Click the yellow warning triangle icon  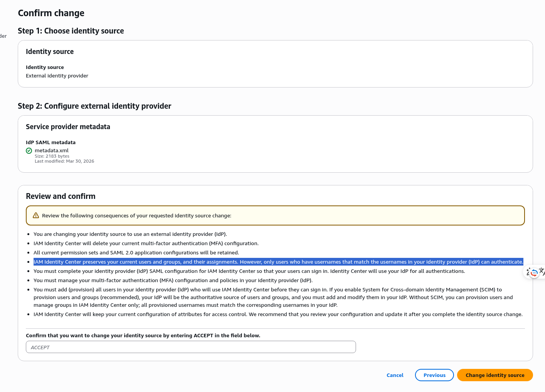click(36, 215)
